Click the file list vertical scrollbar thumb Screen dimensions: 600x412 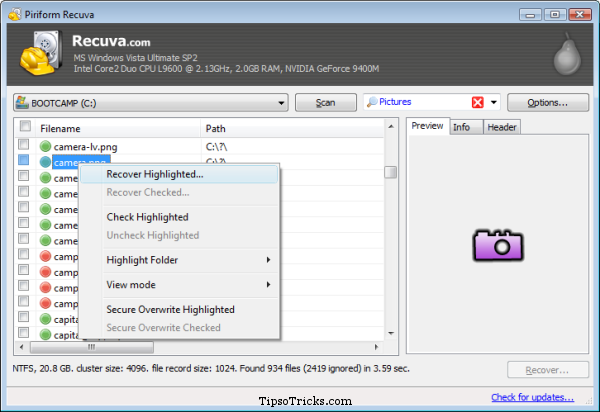[x=390, y=172]
